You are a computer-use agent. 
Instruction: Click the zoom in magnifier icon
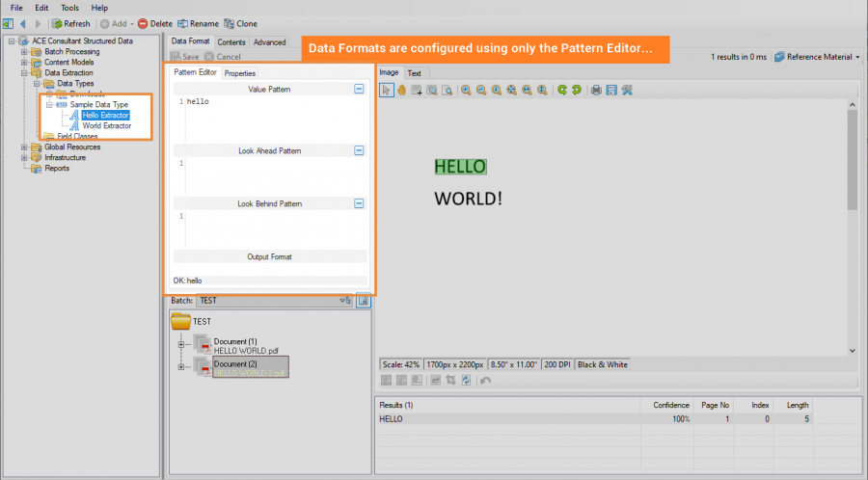tap(466, 91)
